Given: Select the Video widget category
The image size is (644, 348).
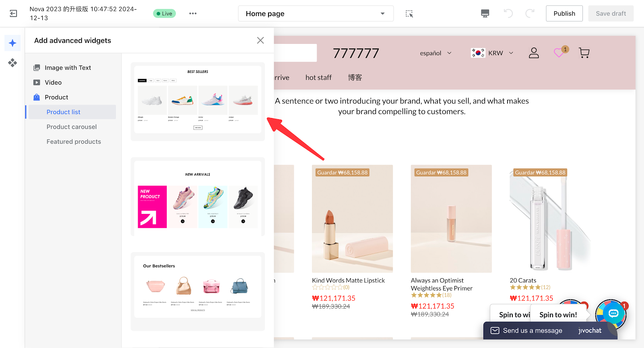Looking at the screenshot, I should click(x=53, y=83).
